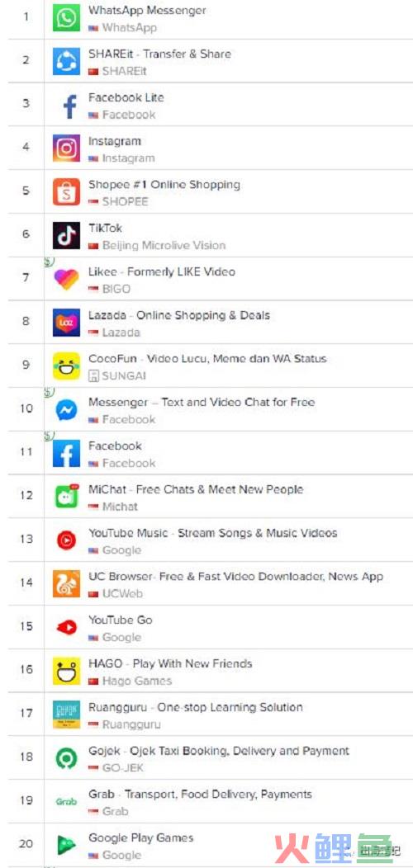
Task: Open the Google Play Games icon
Action: pyautogui.click(x=67, y=845)
